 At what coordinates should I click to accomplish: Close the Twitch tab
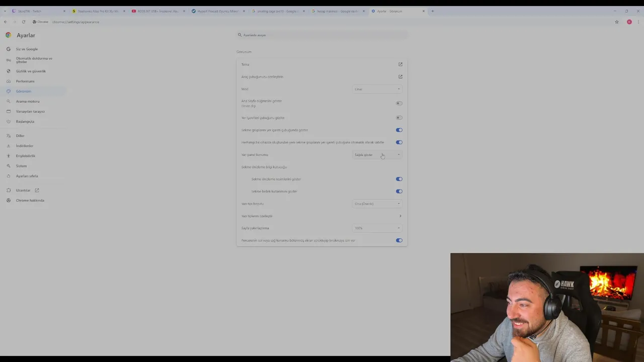tap(64, 11)
